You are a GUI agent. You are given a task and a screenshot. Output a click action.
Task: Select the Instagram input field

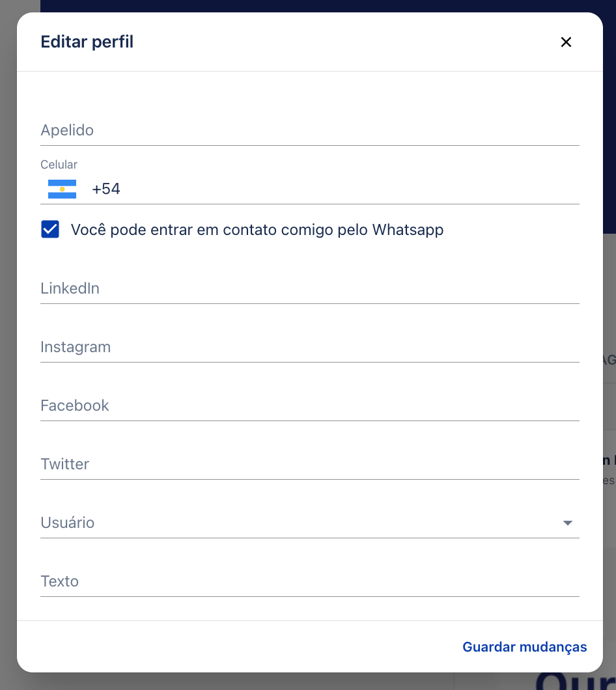(x=310, y=347)
